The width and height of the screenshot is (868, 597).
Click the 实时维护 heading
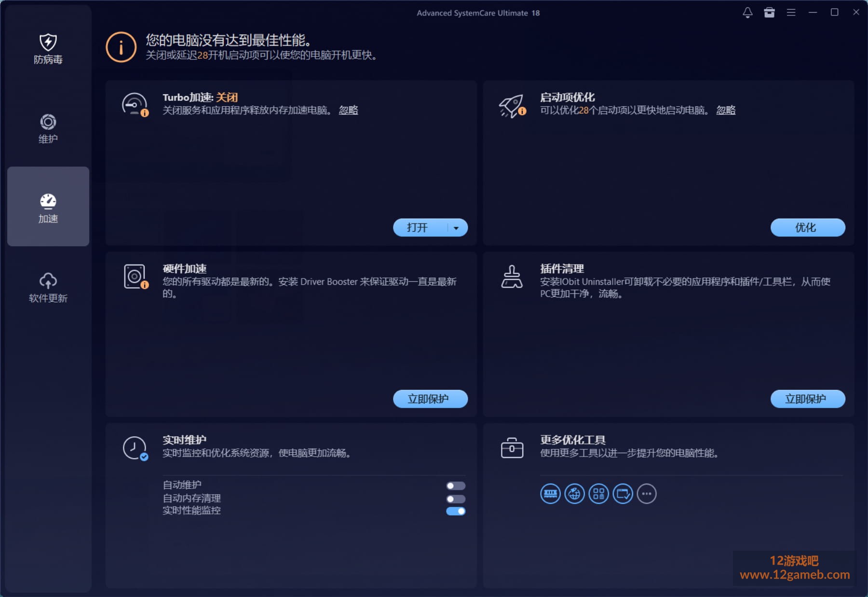point(185,440)
